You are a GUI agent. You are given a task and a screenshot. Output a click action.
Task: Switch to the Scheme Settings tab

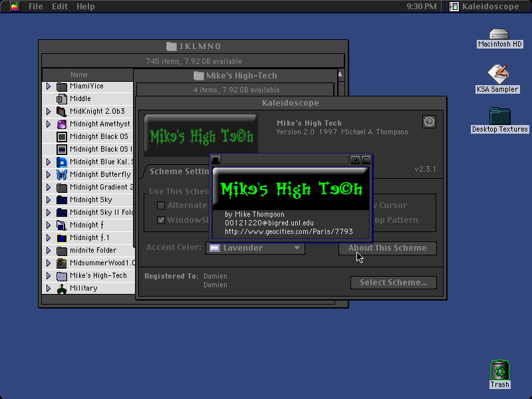pyautogui.click(x=179, y=172)
